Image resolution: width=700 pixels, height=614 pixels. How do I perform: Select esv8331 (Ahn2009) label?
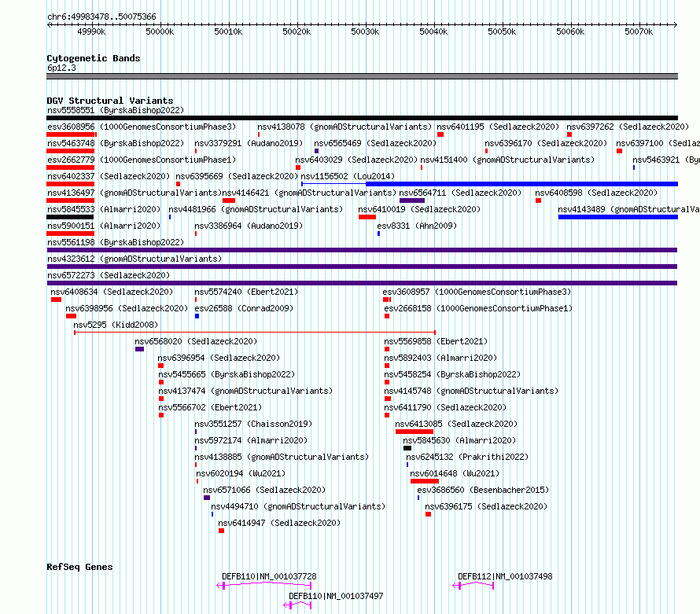417,226
